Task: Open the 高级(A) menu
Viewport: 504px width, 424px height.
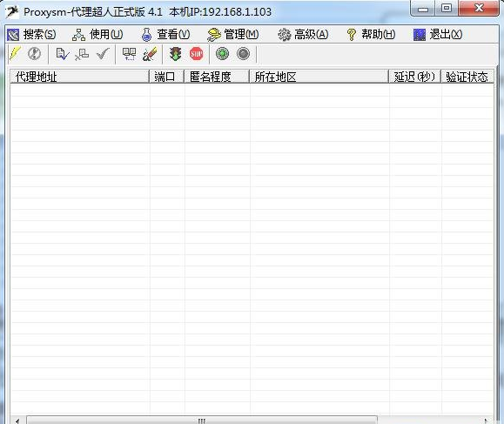Action: coord(303,35)
